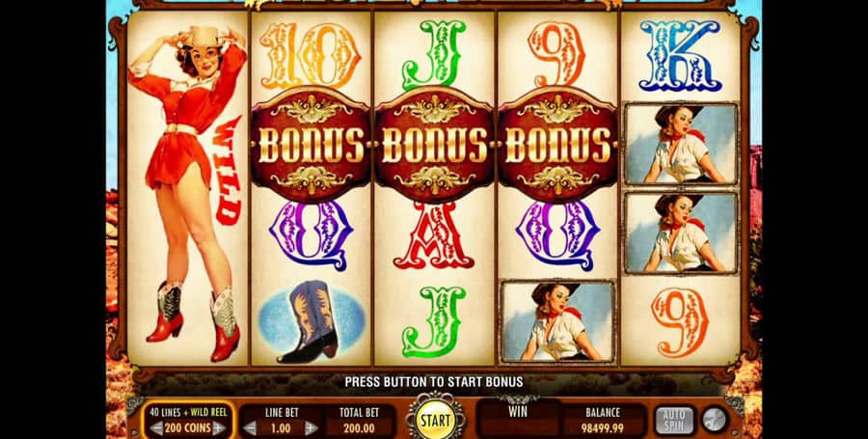Open the wrench settings icon
868x439 pixels.
coord(713,420)
